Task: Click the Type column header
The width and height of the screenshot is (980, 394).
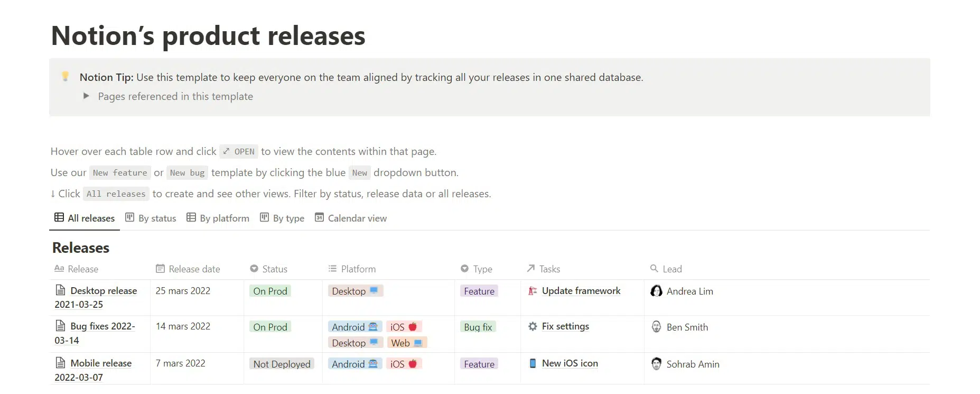Action: point(477,269)
